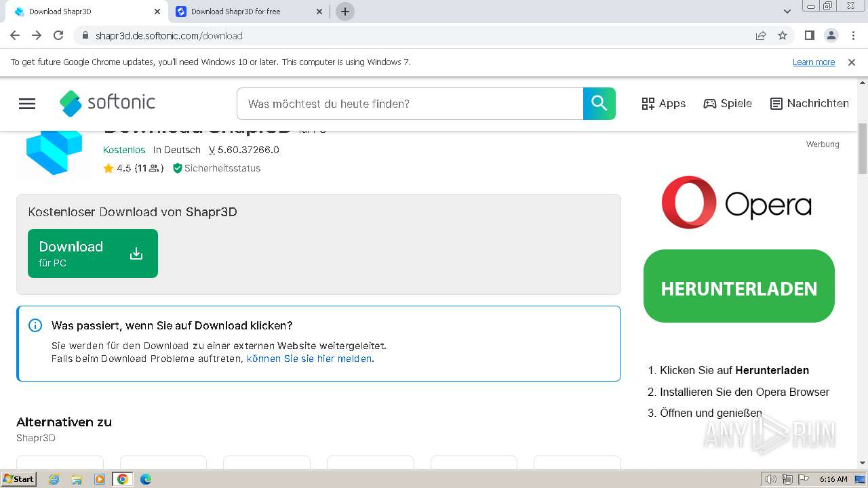Toggle the Chrome side panel

(809, 35)
